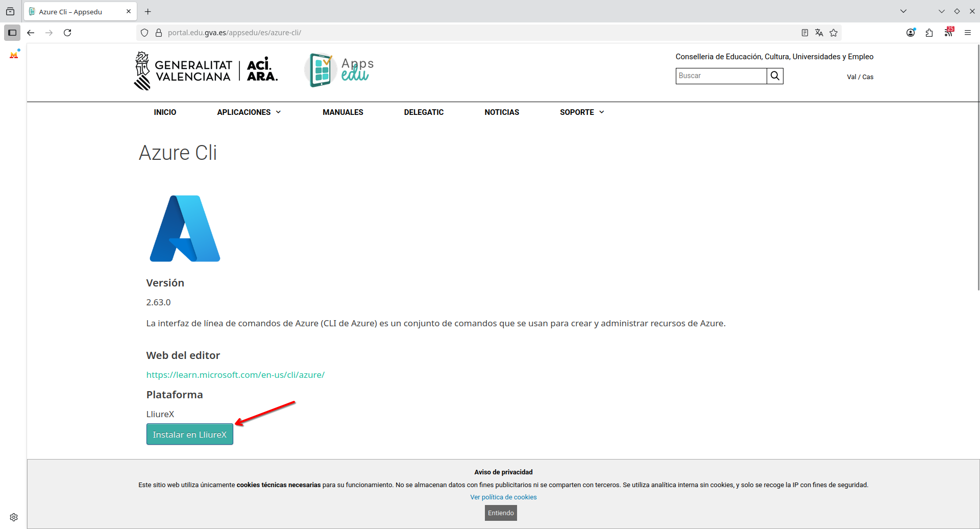Open the learn.microsoft.com Azure CLI link
Image resolution: width=980 pixels, height=529 pixels.
[235, 375]
